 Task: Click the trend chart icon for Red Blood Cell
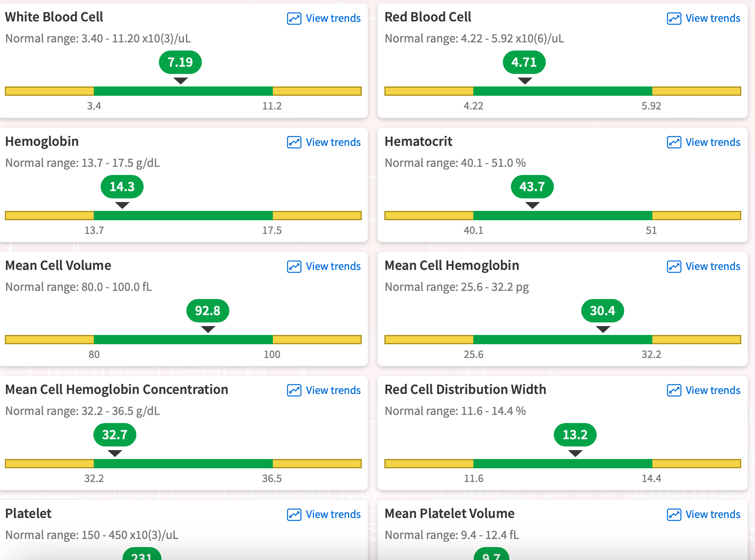[674, 19]
